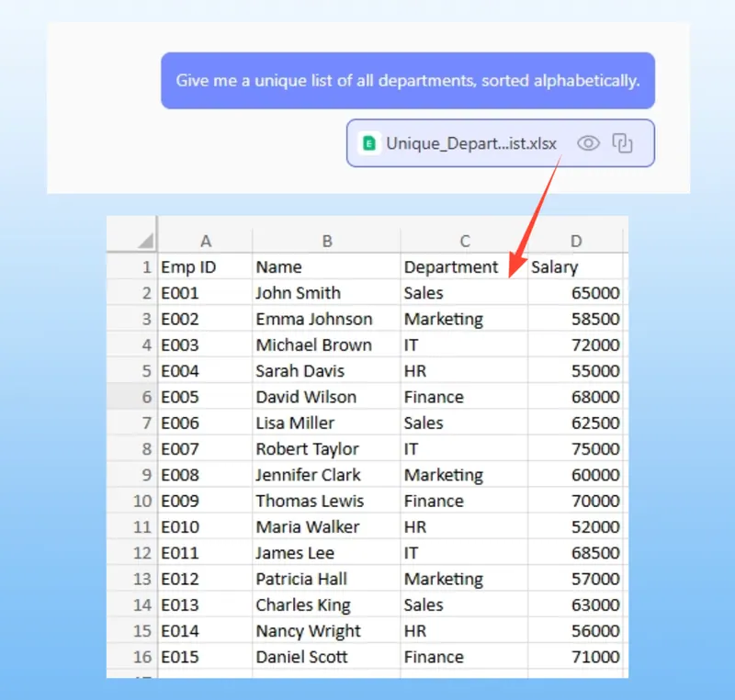Select row 6 header number
The height and width of the screenshot is (700, 735).
click(145, 397)
